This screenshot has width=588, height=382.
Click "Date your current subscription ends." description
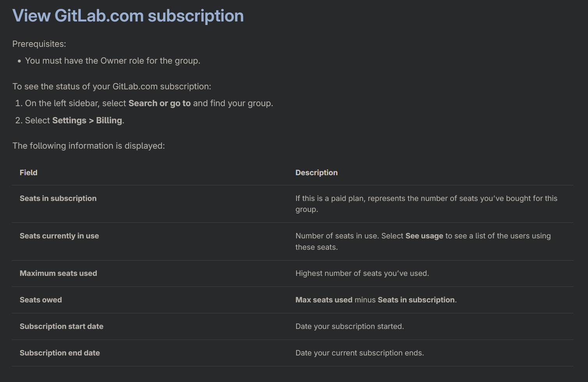click(x=359, y=353)
